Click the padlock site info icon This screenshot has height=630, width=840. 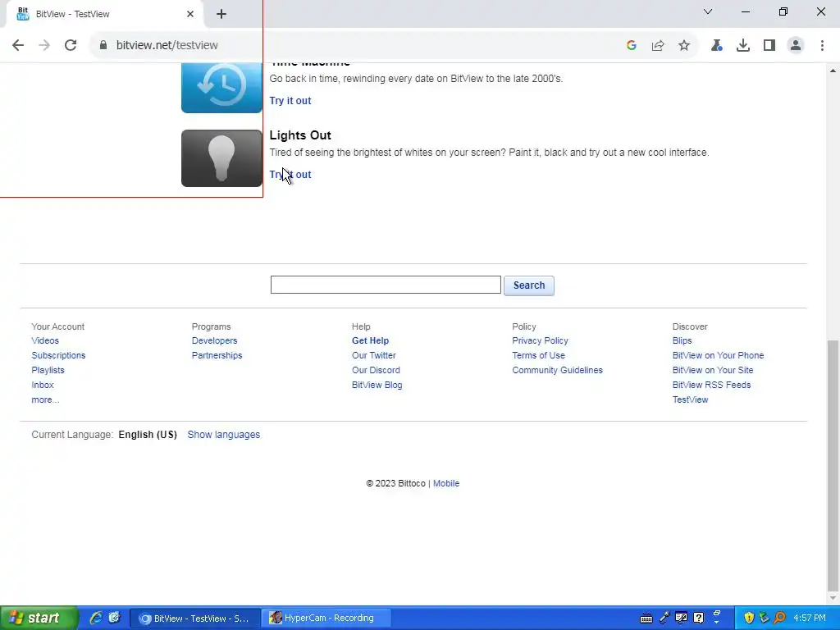point(103,45)
